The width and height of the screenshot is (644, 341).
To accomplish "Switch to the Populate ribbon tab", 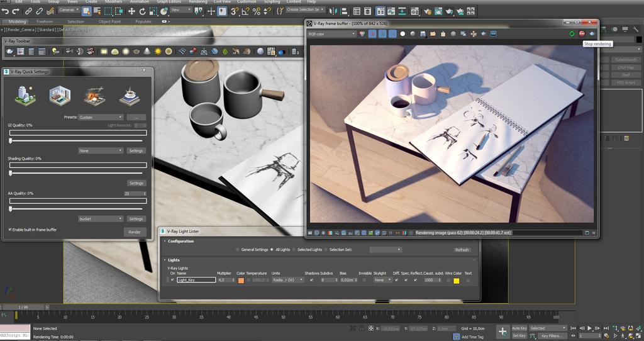I will (x=143, y=21).
